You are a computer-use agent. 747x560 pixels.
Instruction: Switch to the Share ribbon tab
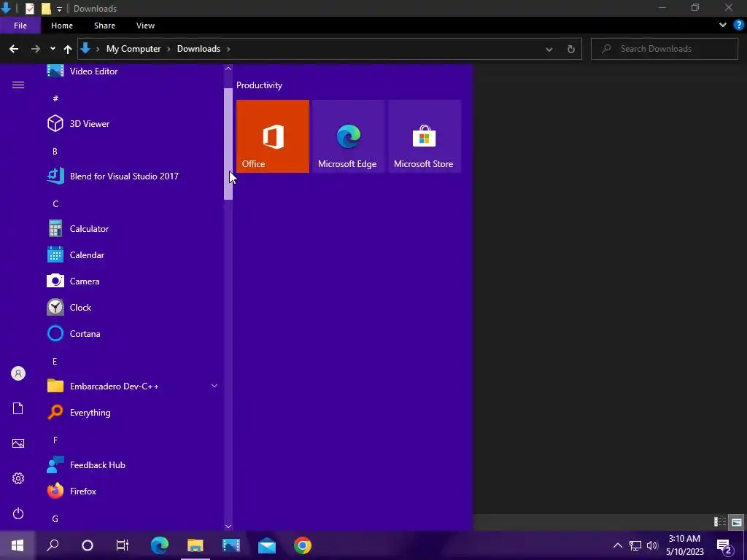[104, 26]
